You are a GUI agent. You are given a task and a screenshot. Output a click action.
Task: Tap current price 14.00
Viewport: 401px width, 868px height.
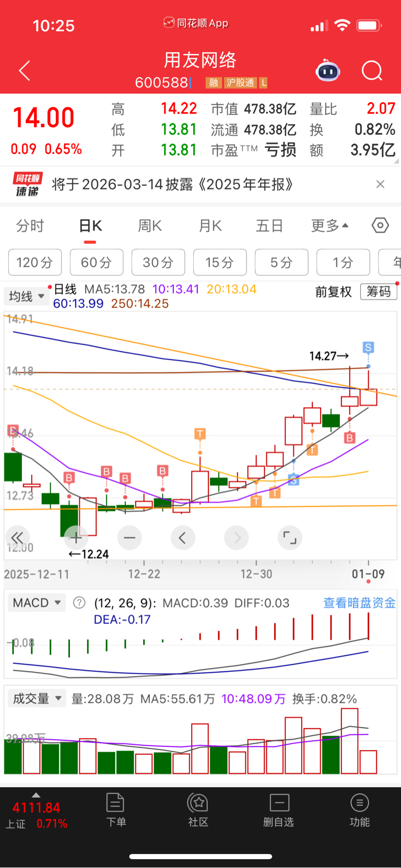(43, 117)
